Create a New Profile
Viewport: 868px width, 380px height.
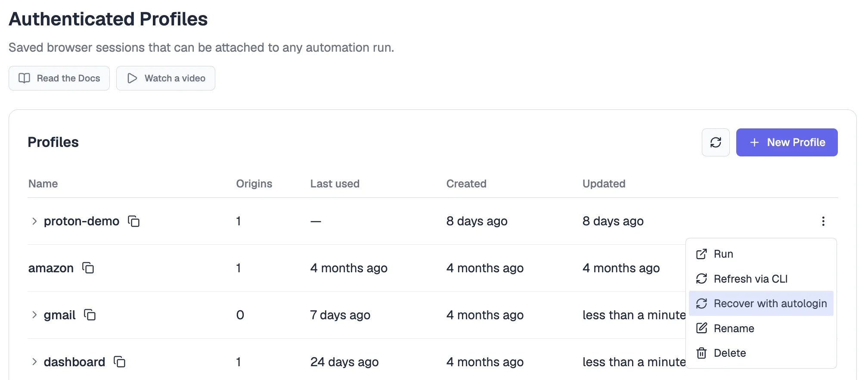click(787, 142)
